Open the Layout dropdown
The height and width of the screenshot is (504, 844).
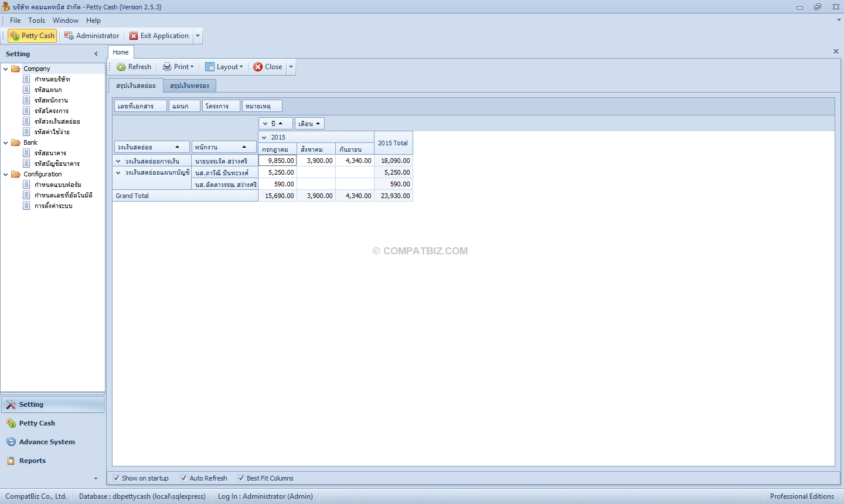click(224, 67)
